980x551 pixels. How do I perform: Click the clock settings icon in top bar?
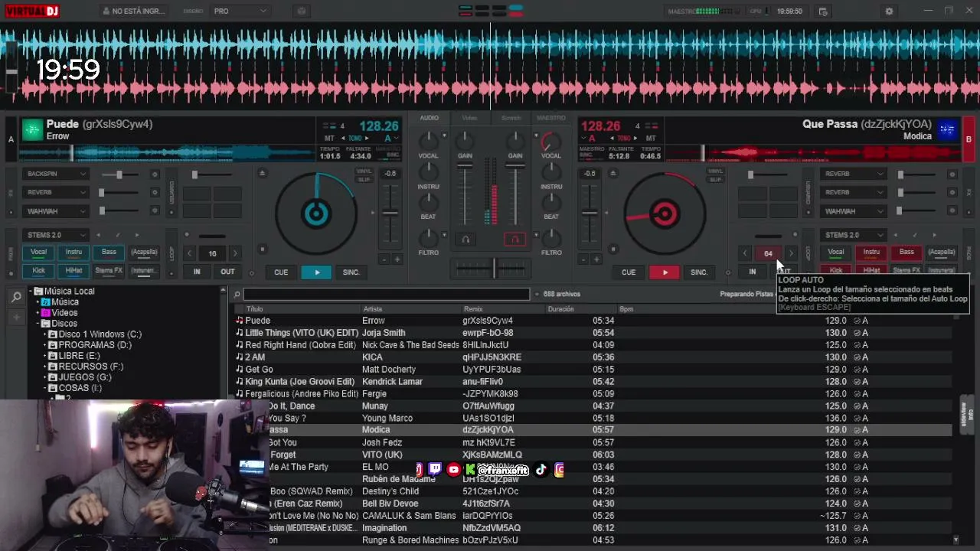(823, 11)
